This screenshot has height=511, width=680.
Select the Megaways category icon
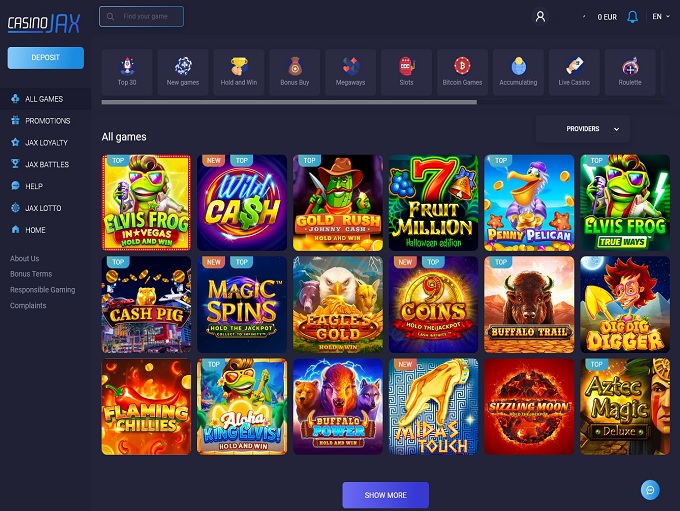click(x=350, y=72)
